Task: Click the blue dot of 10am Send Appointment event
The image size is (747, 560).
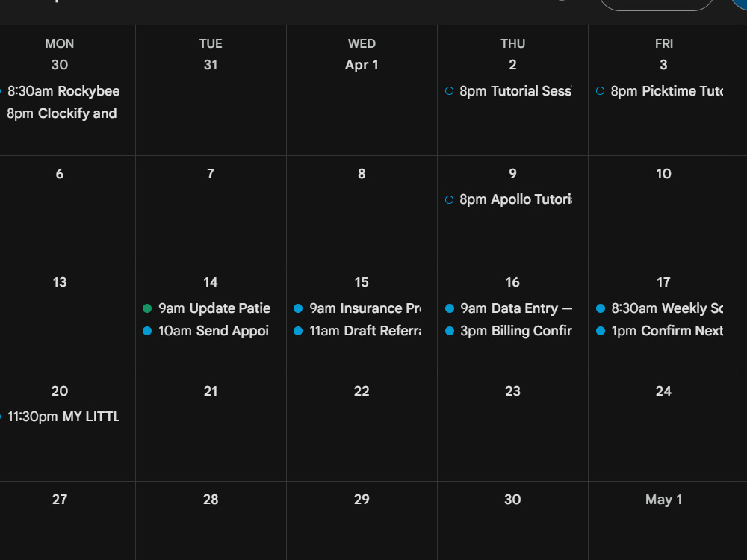Action: (147, 331)
